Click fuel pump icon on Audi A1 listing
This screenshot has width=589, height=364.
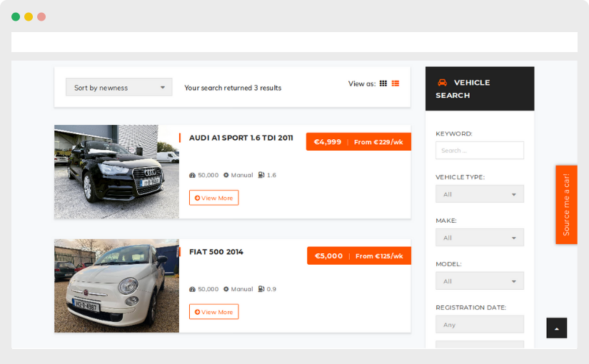[x=261, y=175]
